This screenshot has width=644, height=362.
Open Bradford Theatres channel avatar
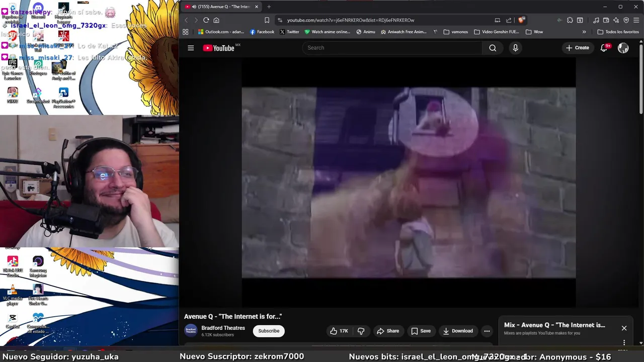pos(191,330)
